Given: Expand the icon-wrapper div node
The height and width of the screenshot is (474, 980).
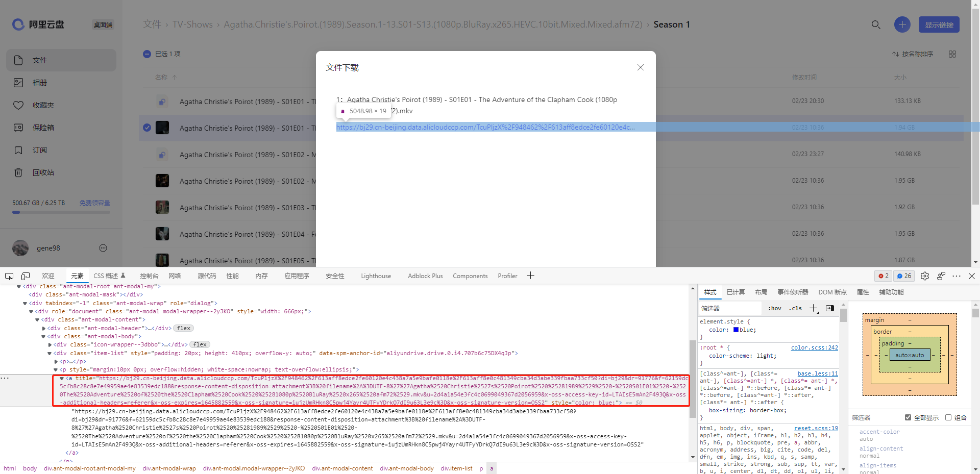Looking at the screenshot, I should click(x=50, y=345).
